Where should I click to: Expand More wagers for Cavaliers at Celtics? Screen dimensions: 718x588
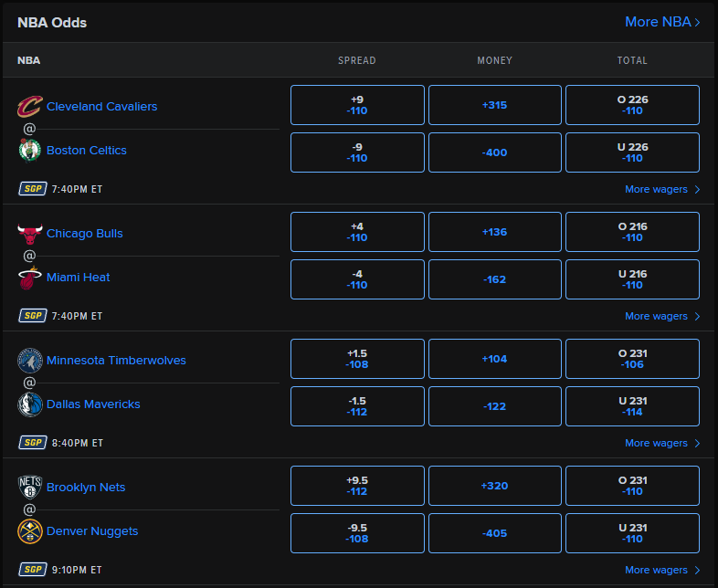(662, 190)
